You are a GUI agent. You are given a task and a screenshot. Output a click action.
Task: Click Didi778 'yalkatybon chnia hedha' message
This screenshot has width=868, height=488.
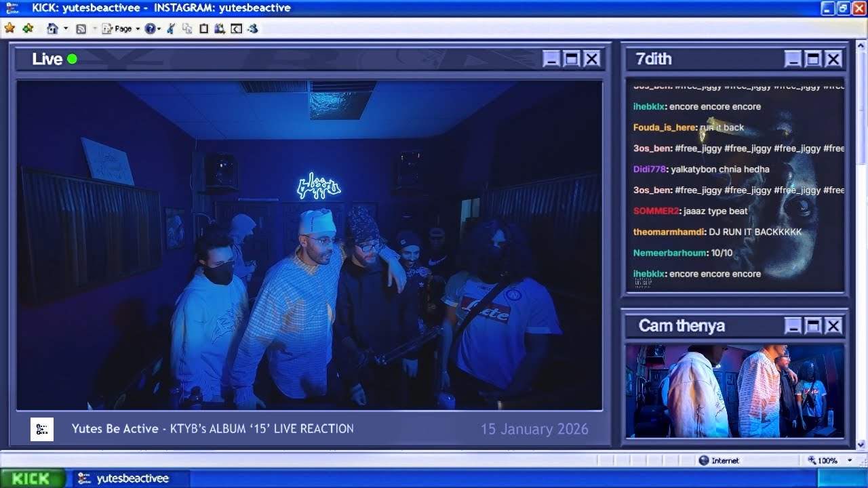pyautogui.click(x=701, y=169)
